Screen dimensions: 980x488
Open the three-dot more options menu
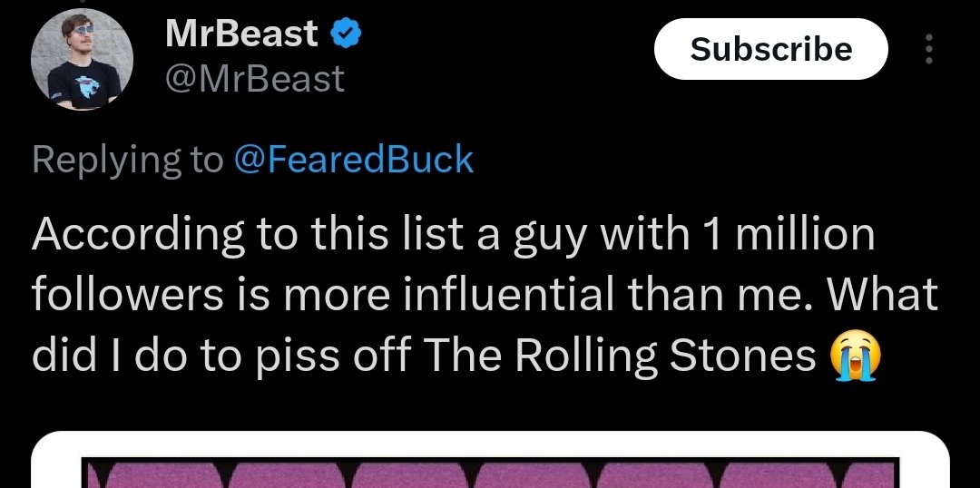[928, 49]
